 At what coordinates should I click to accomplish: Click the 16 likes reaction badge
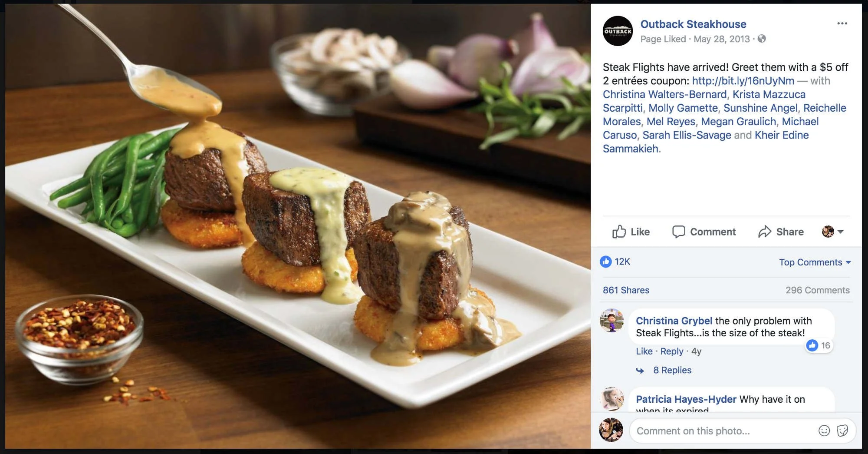click(x=819, y=345)
